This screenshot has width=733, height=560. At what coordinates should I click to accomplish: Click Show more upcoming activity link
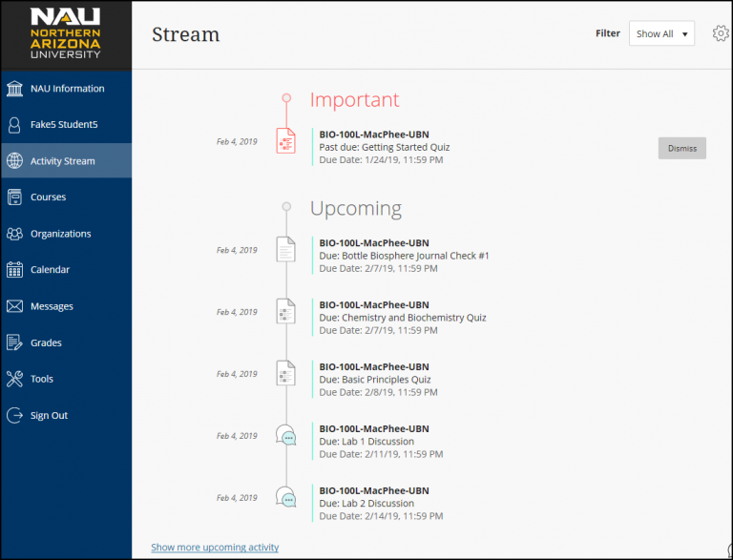[215, 548]
